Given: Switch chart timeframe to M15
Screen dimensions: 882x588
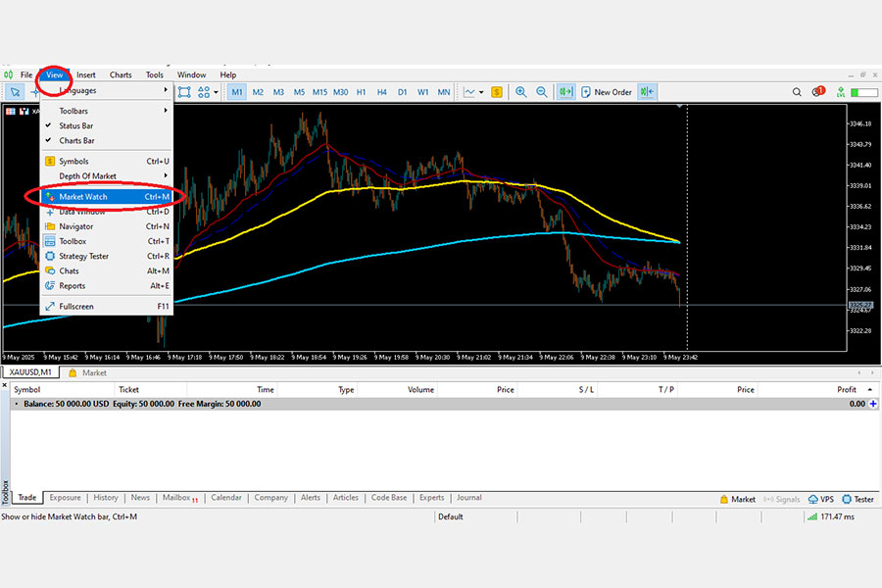Looking at the screenshot, I should pos(319,92).
